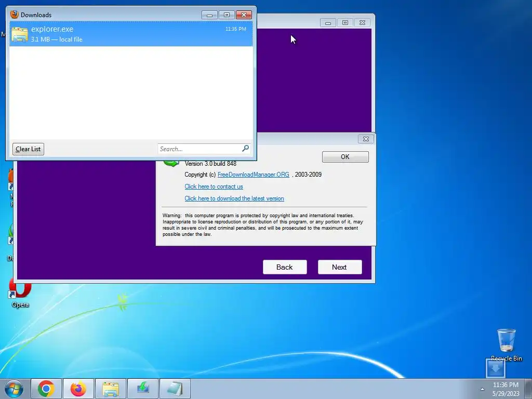This screenshot has width=532, height=399.
Task: Switch to Firefox in the taskbar
Action: [x=78, y=389]
